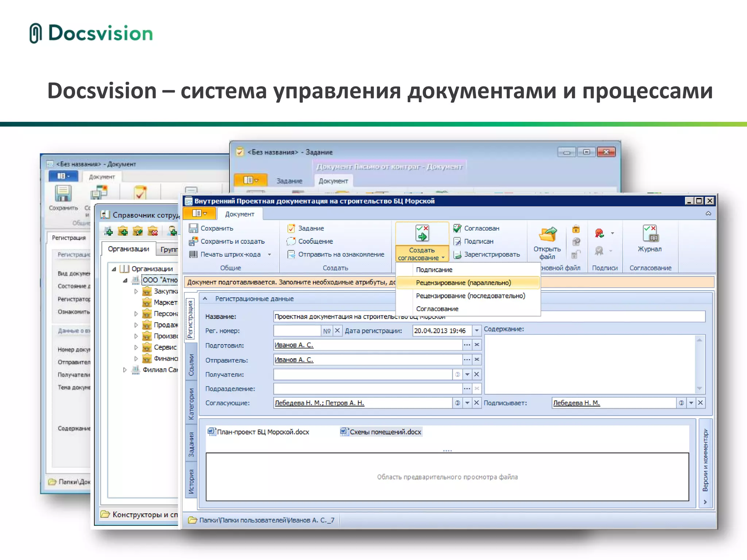The height and width of the screenshot is (560, 747).
Task: Click the gray signature seal icon
Action: click(599, 251)
